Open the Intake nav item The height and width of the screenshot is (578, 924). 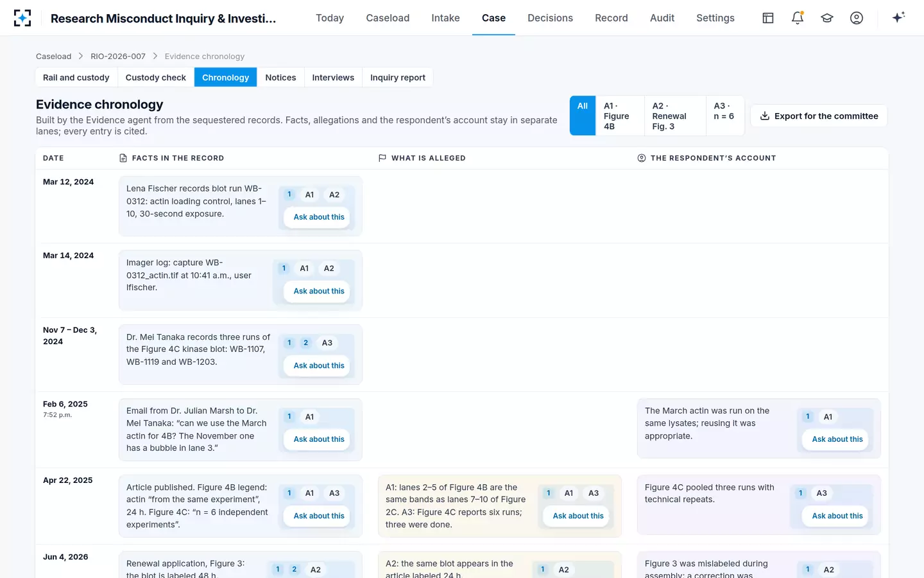(445, 18)
